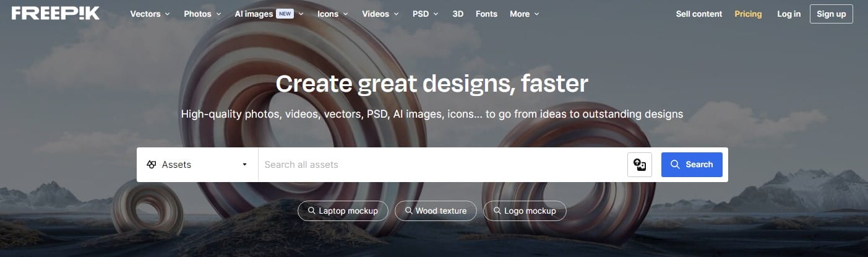Open the Icons menu
The height and width of the screenshot is (257, 868).
click(332, 14)
